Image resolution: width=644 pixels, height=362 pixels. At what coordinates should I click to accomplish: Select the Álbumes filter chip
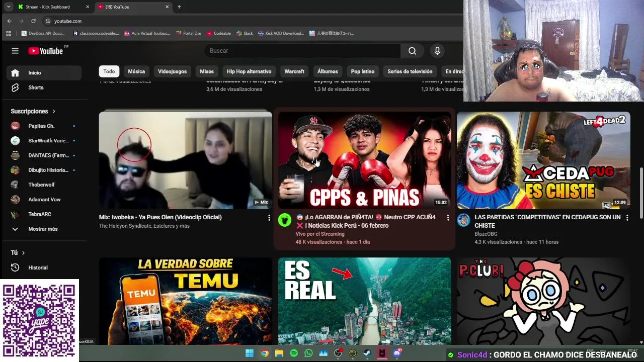click(328, 71)
